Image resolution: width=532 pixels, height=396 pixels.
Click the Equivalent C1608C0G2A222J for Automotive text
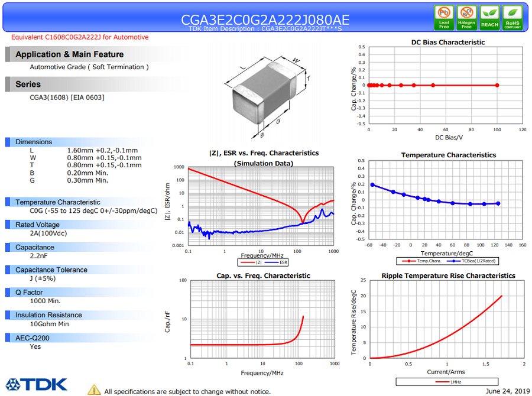tap(80, 37)
